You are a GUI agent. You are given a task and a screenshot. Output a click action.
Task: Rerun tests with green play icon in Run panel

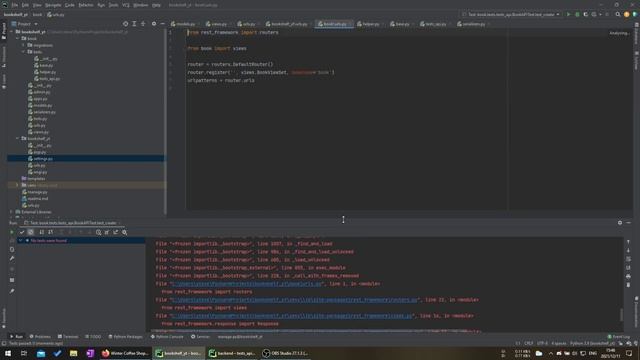coord(11,232)
